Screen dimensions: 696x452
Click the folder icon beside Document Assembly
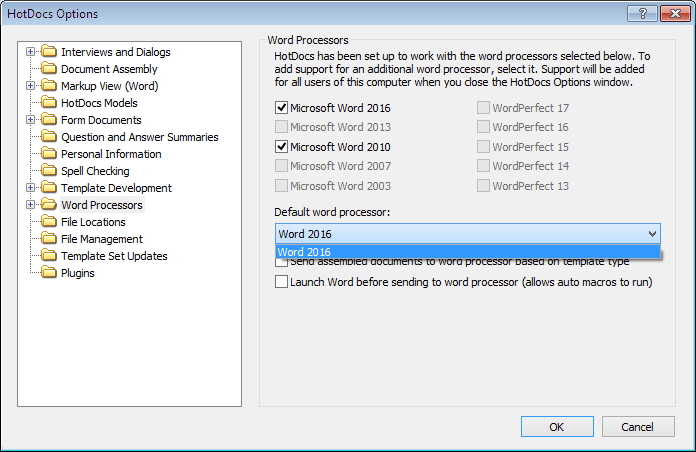[x=48, y=69]
